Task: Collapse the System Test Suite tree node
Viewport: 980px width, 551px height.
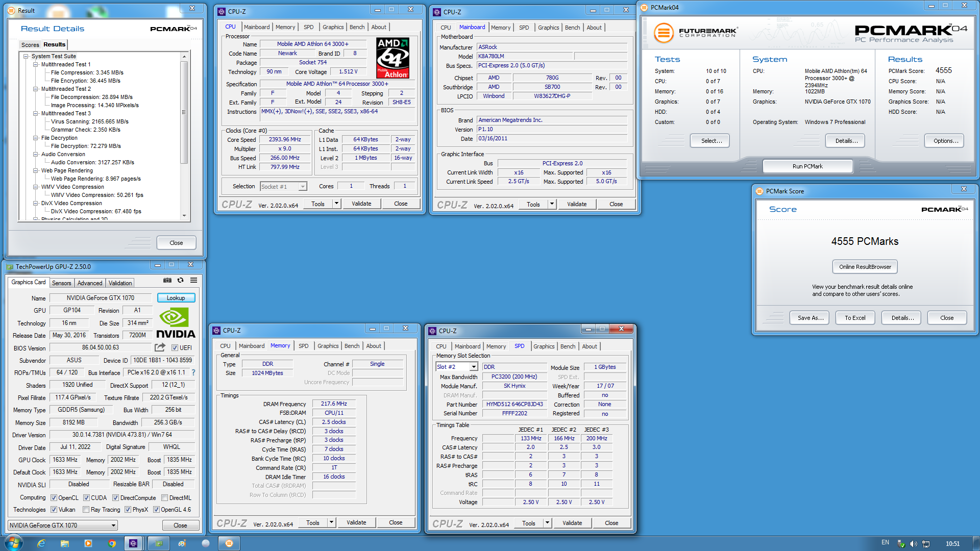Action: pos(26,56)
